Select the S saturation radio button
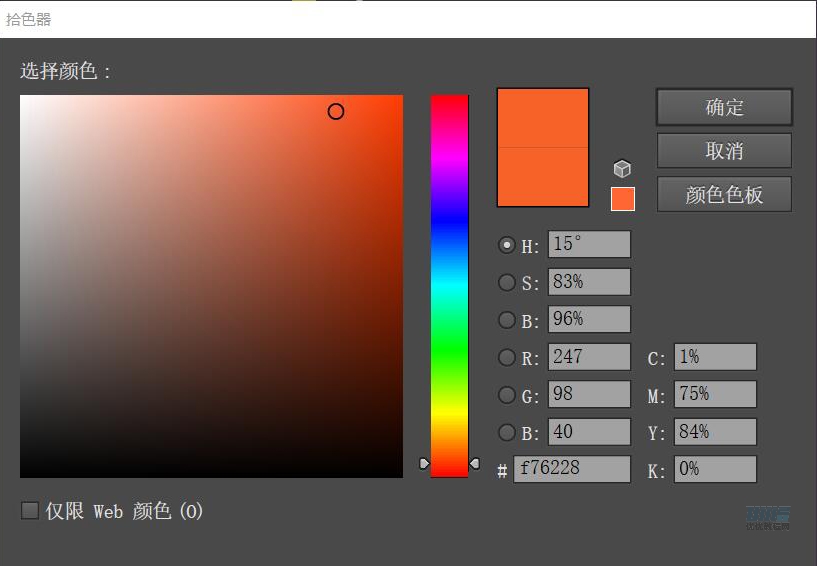 point(507,283)
